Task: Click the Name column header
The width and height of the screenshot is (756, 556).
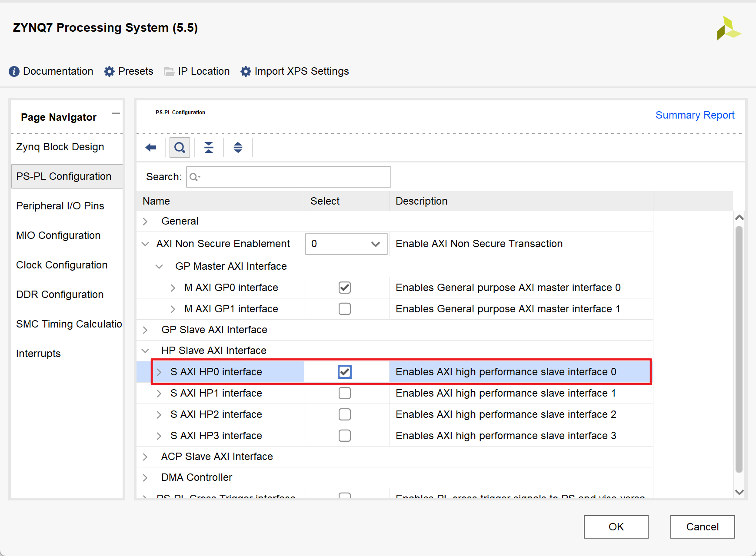Action: (220, 201)
